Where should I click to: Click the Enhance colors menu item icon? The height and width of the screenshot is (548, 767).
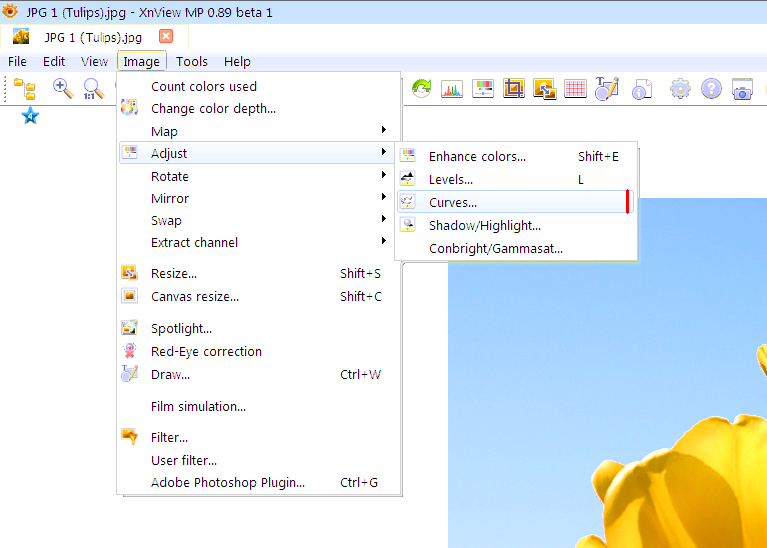coord(407,156)
